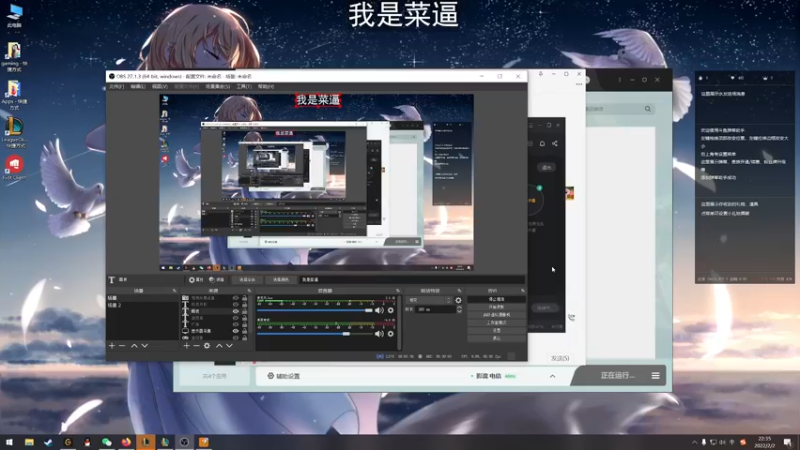Click the 开始录制 button in OBS controls
The width and height of the screenshot is (800, 450).
point(496,307)
